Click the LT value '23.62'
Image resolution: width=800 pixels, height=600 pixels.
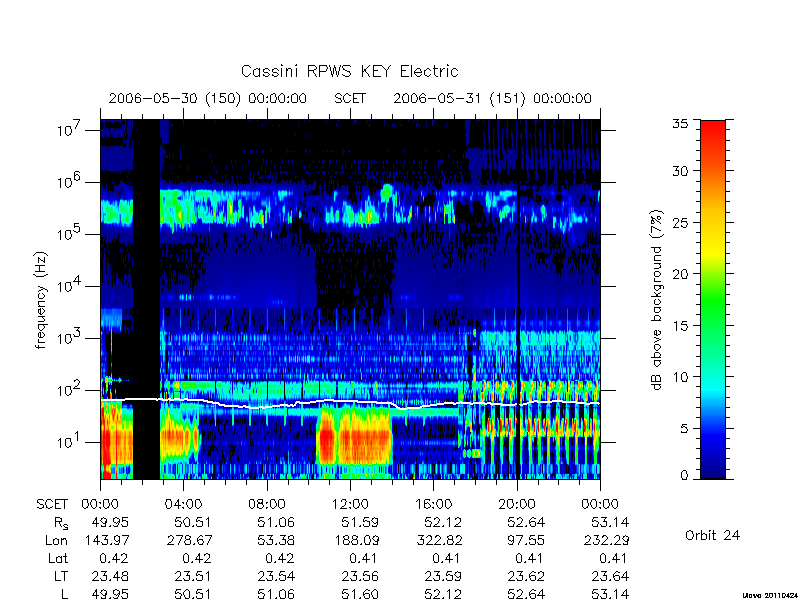point(526,576)
